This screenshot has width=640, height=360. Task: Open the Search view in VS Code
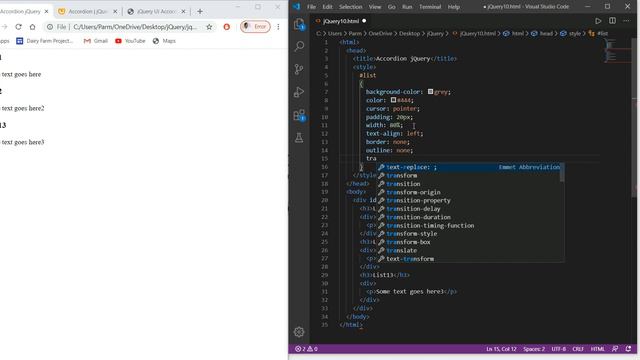point(299,46)
